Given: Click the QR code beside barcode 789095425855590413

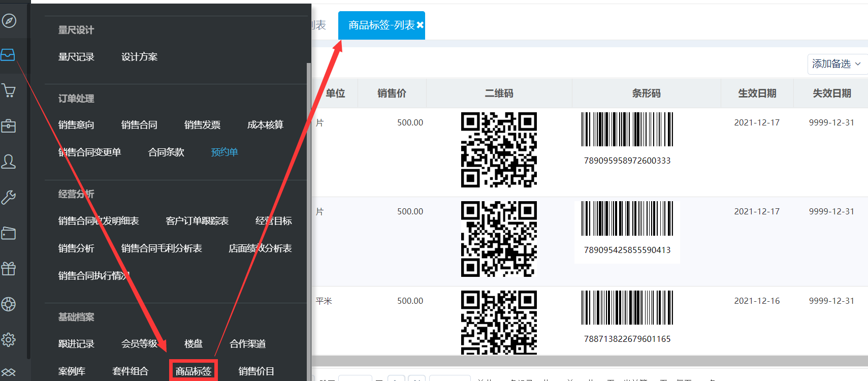Looking at the screenshot, I should click(x=499, y=239).
